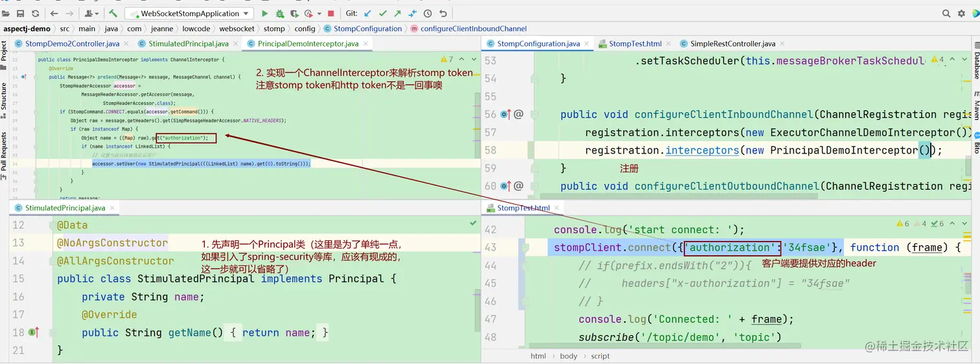This screenshot has width=980, height=364.
Task: Click config in the navigation breadcrumb
Action: (x=305, y=28)
